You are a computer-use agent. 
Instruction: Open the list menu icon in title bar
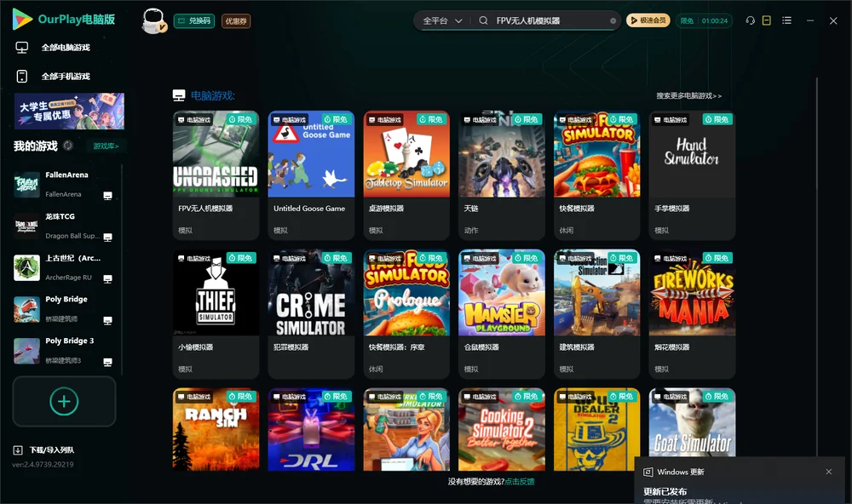pos(786,20)
